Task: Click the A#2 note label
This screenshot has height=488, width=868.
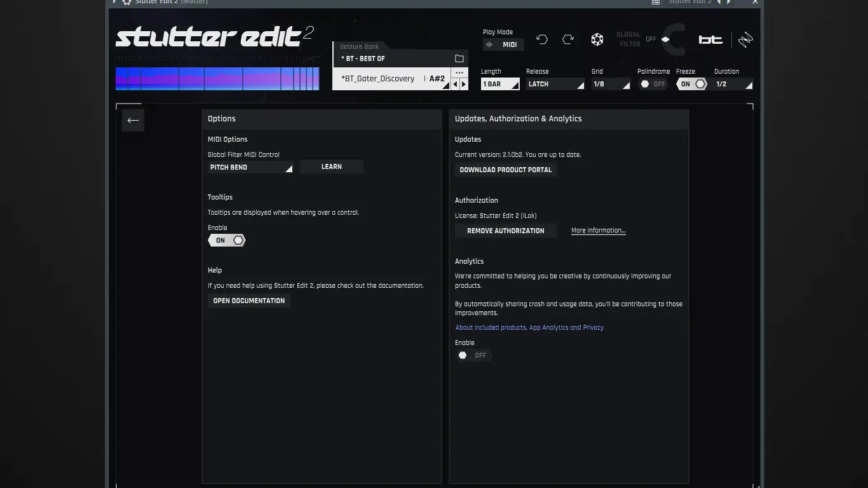Action: 437,79
